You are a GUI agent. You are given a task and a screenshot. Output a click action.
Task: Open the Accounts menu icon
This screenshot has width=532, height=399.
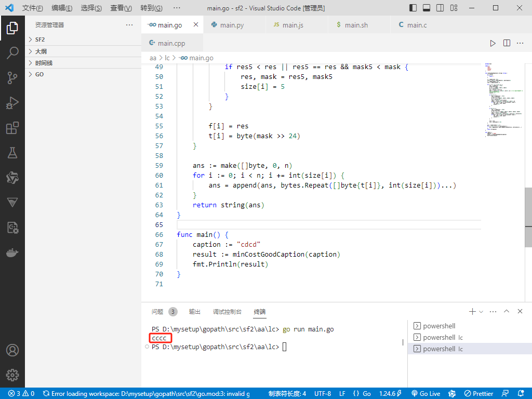[12, 350]
